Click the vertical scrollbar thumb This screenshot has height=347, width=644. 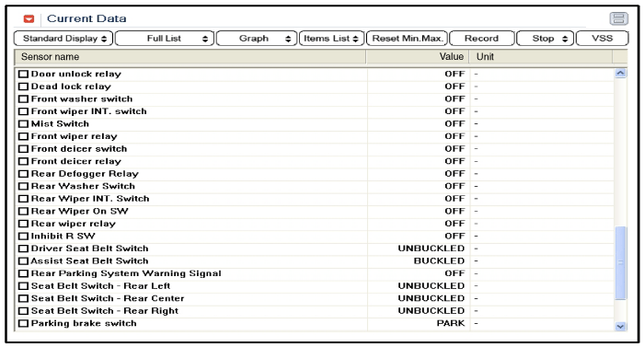click(x=620, y=262)
